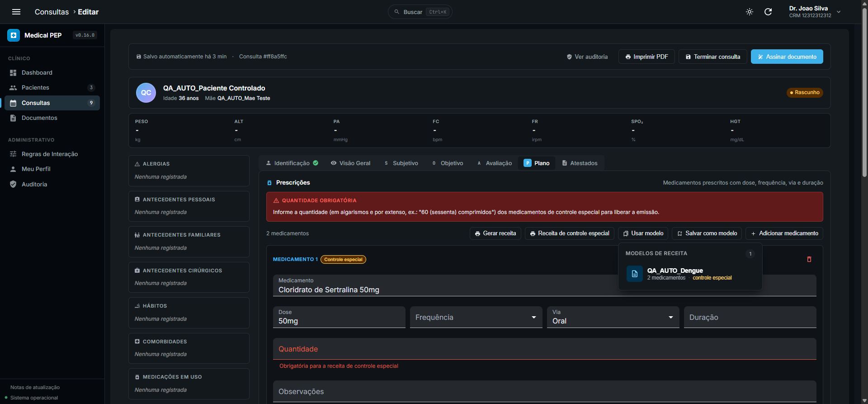Click the SPO₂ vital sign field

(677, 131)
